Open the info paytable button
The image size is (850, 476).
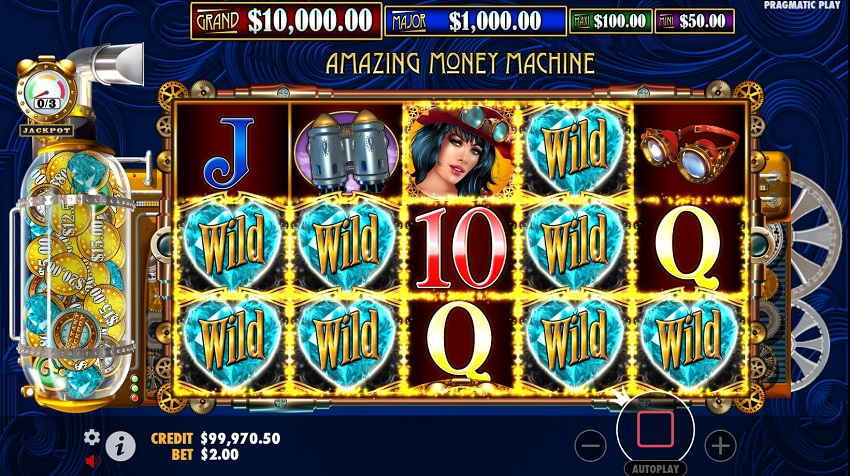click(x=120, y=447)
